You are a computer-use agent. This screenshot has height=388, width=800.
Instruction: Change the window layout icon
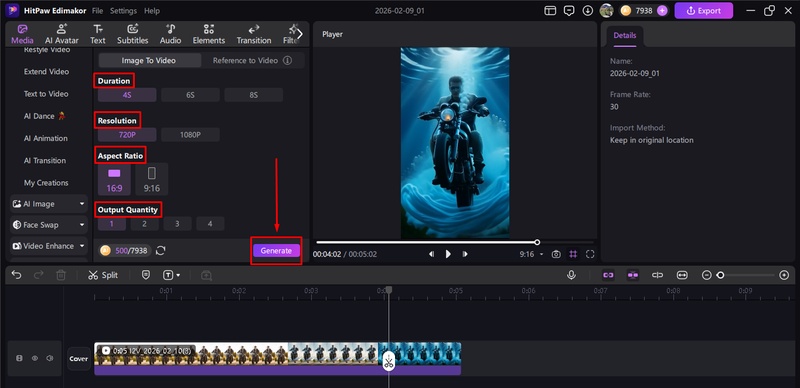click(550, 10)
